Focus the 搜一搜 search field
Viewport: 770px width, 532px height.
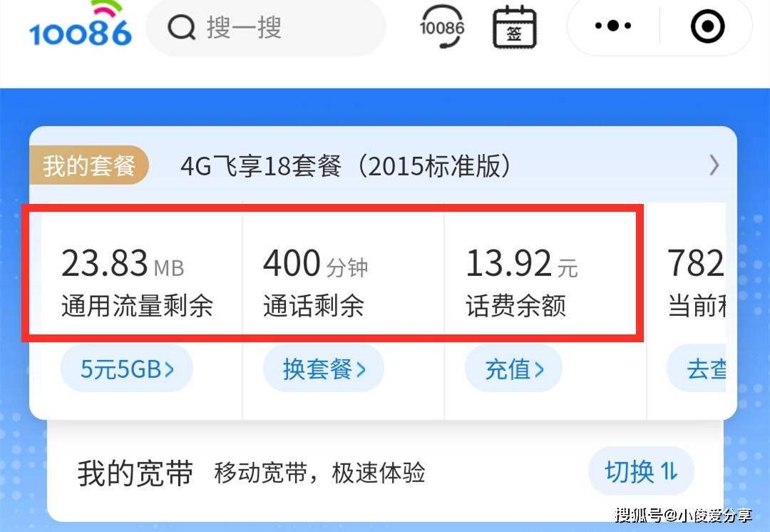pos(266,27)
